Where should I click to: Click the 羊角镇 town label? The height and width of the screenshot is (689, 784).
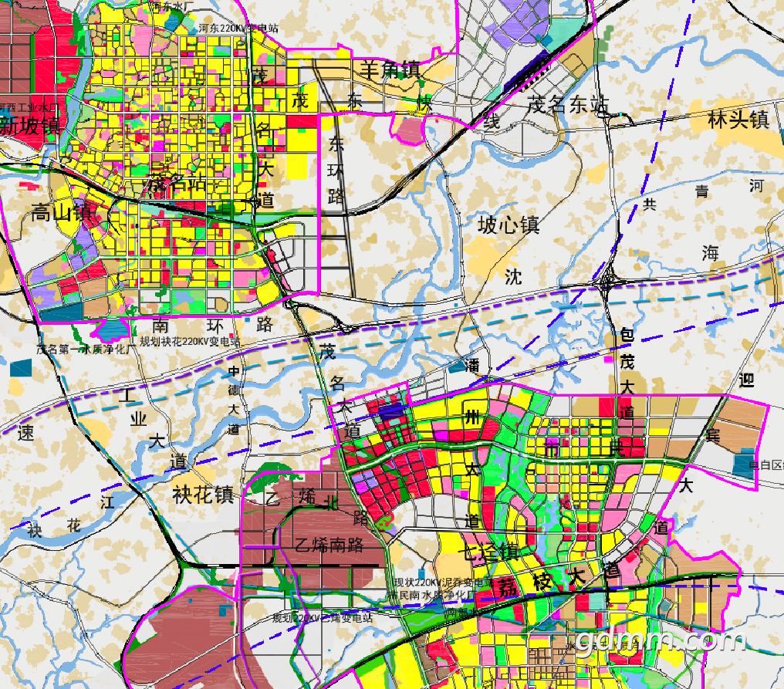[x=390, y=69]
